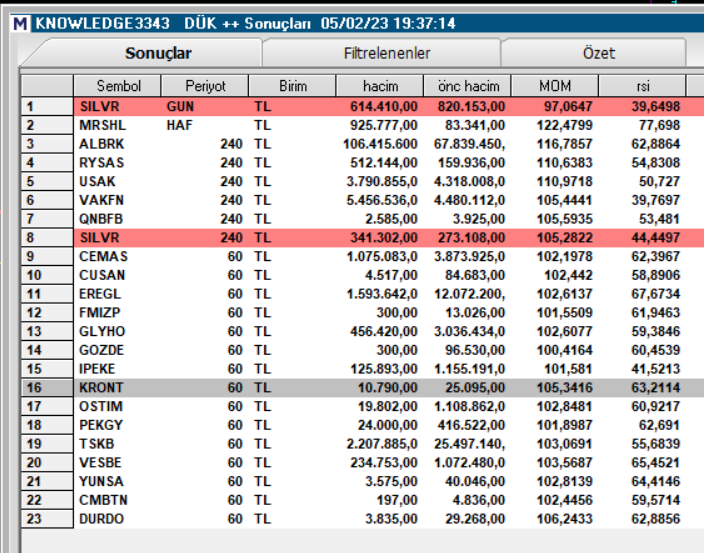
Task: Select the DURDO symbol cell
Action: click(101, 519)
